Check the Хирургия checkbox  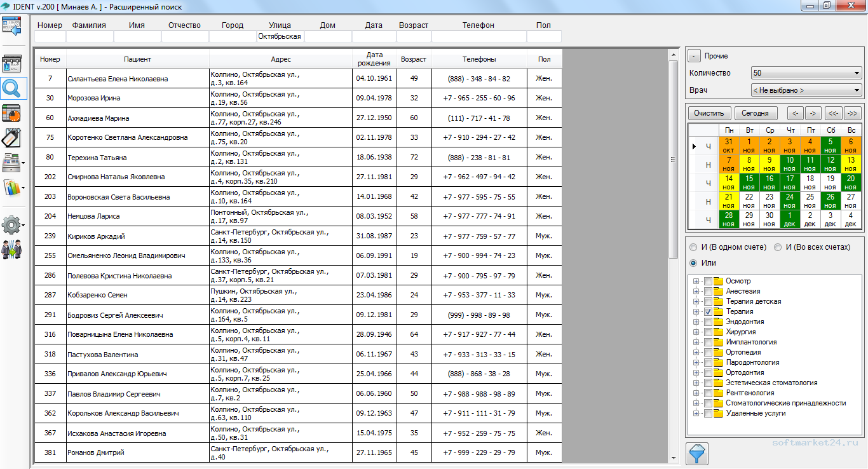[x=708, y=332]
